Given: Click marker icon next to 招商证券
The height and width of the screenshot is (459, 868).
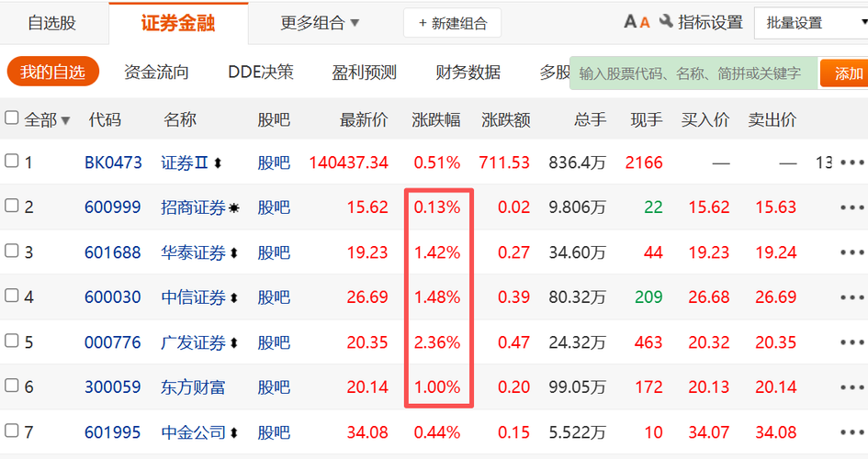Looking at the screenshot, I should (233, 208).
